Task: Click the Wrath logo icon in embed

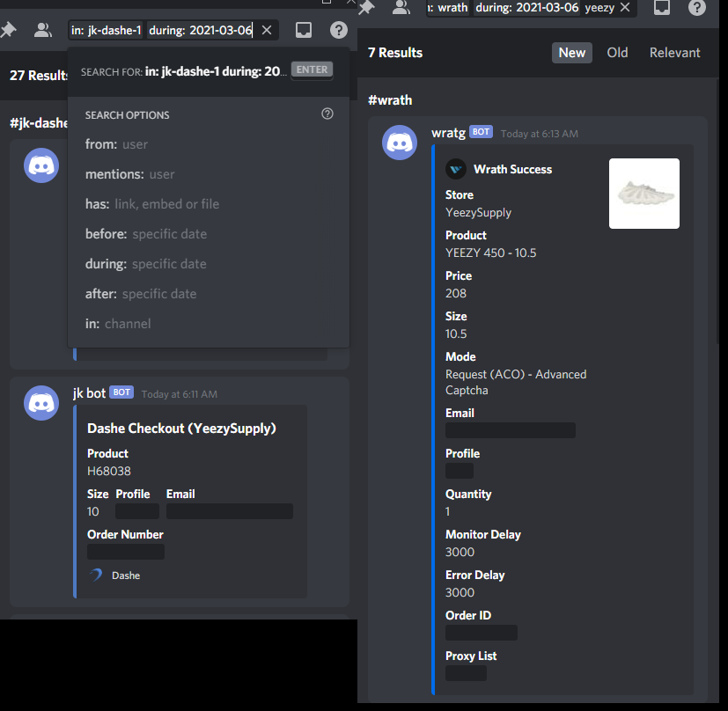Action: [455, 170]
